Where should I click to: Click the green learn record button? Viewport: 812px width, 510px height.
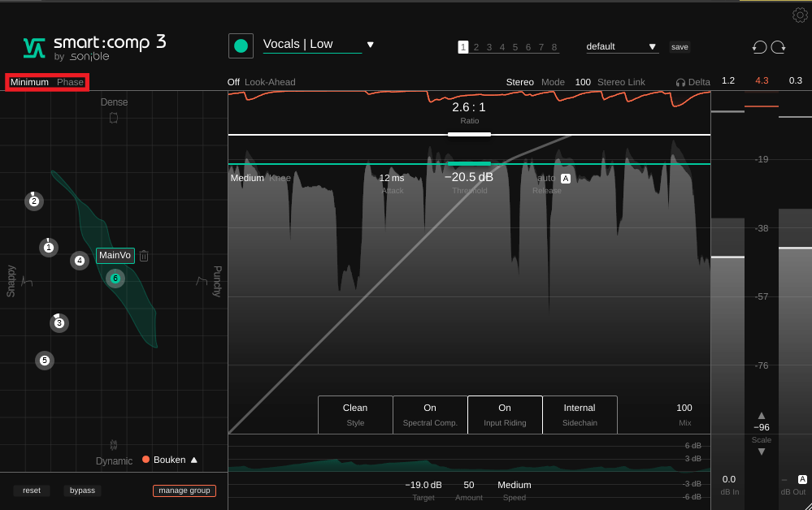tap(241, 45)
